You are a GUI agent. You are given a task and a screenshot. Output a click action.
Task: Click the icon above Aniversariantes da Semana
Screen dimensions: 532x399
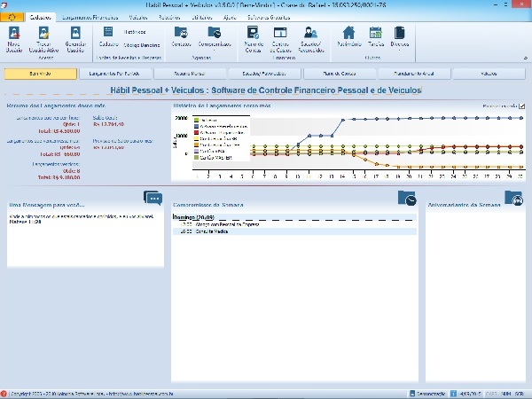[x=513, y=198]
